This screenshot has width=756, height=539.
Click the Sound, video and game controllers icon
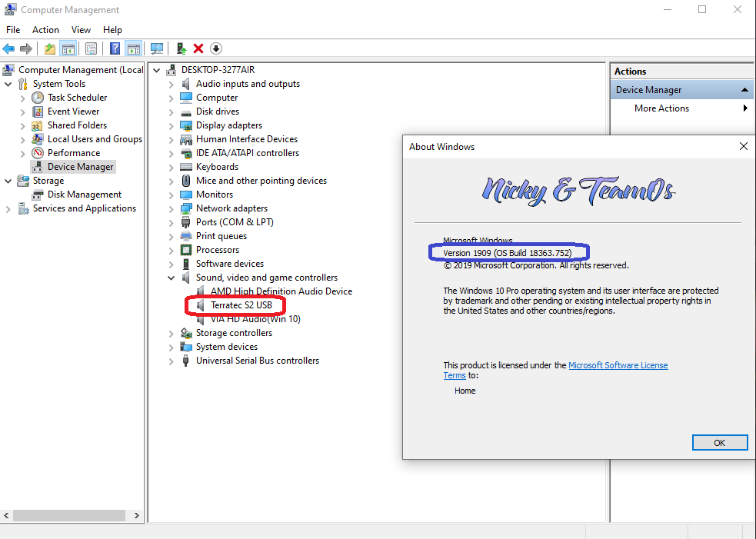185,278
